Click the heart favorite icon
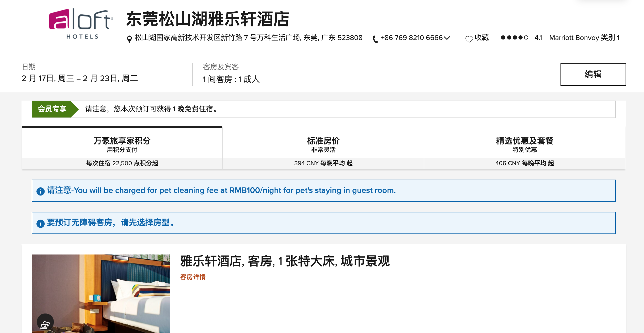The width and height of the screenshot is (644, 333). coord(469,39)
